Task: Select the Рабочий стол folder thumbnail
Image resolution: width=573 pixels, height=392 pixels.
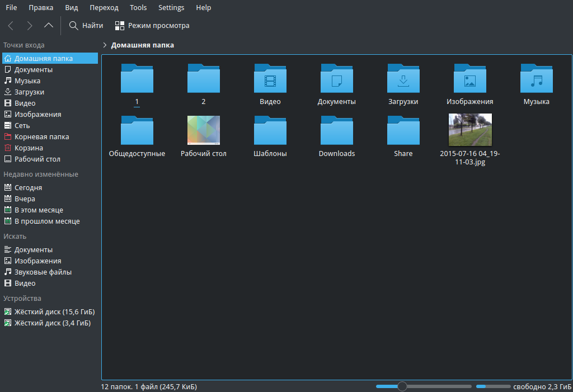Action: [x=204, y=130]
